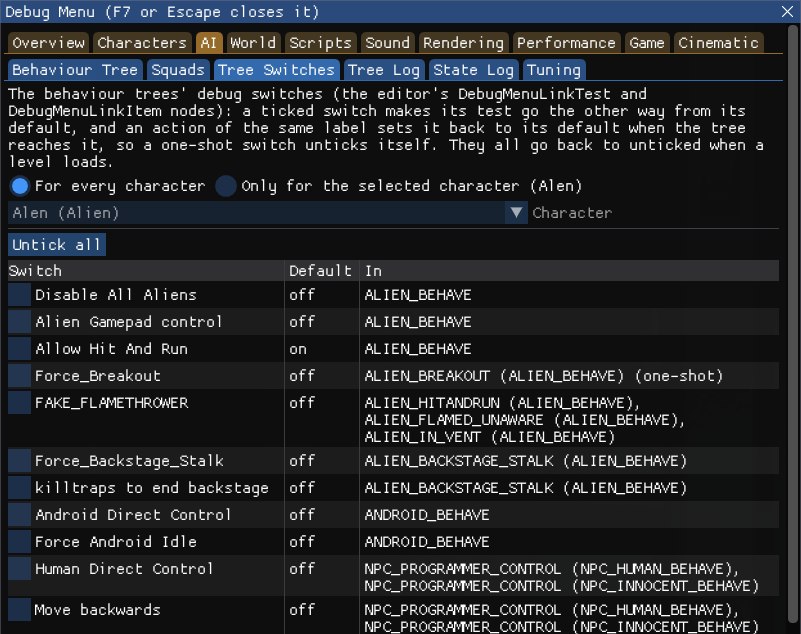Tick the Force_Breakout switch

[19, 376]
